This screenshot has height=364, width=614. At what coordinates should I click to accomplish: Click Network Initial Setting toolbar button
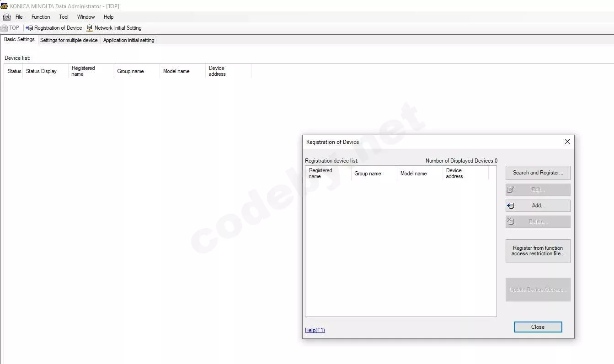click(114, 28)
